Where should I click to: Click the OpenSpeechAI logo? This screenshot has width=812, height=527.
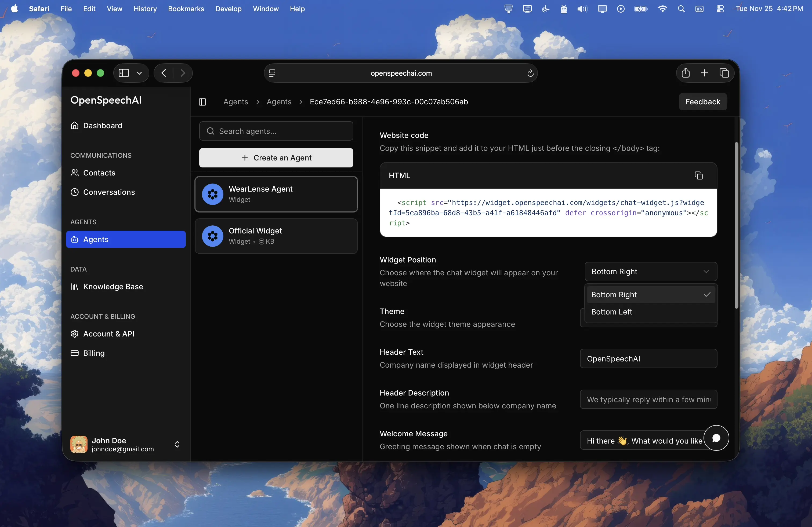pos(106,100)
